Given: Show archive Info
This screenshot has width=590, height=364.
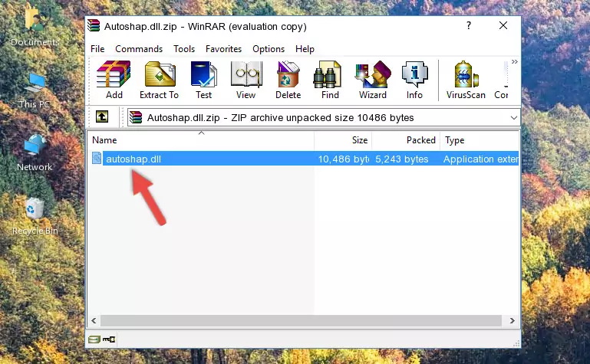Looking at the screenshot, I should tap(414, 80).
